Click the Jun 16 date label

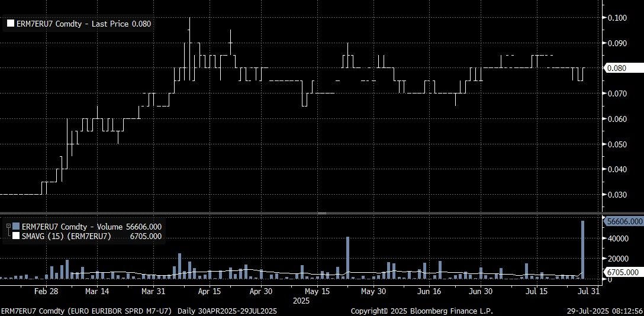429,291
